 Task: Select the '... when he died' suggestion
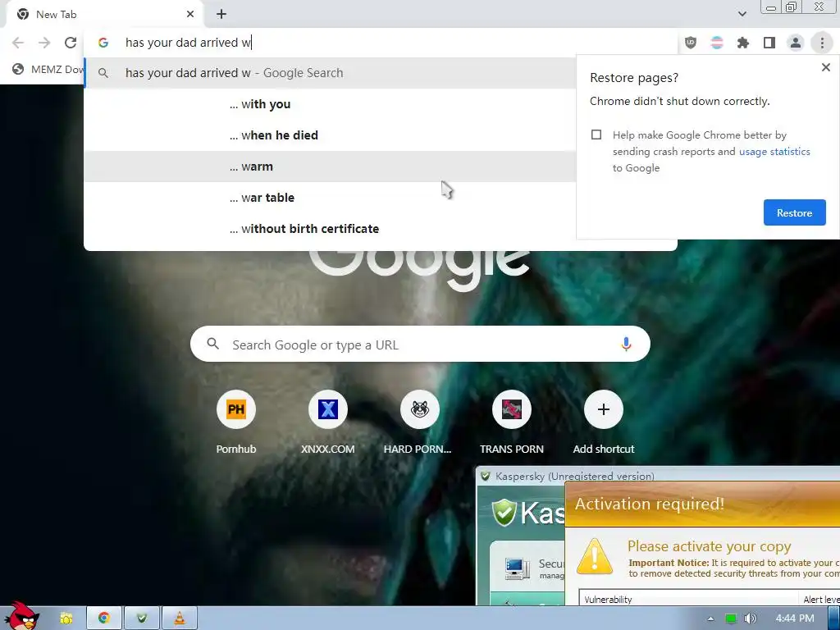click(x=330, y=135)
